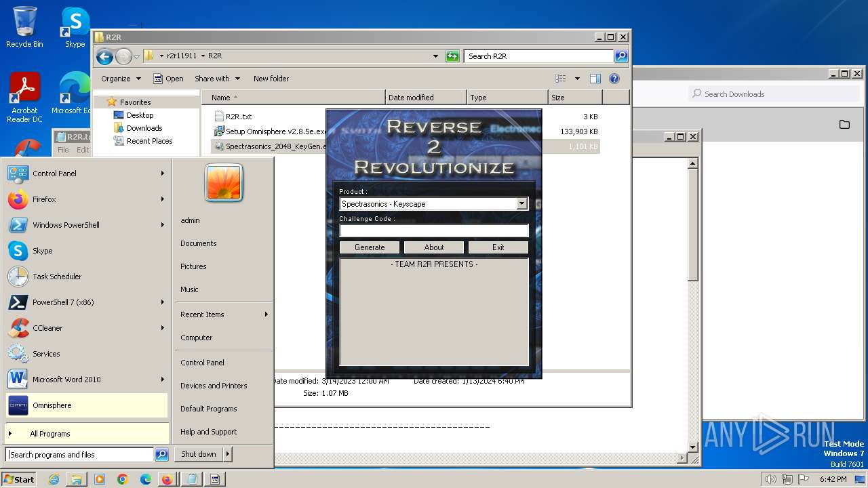Click Search Downloads field in back window
The height and width of the screenshot is (488, 868).
click(774, 94)
